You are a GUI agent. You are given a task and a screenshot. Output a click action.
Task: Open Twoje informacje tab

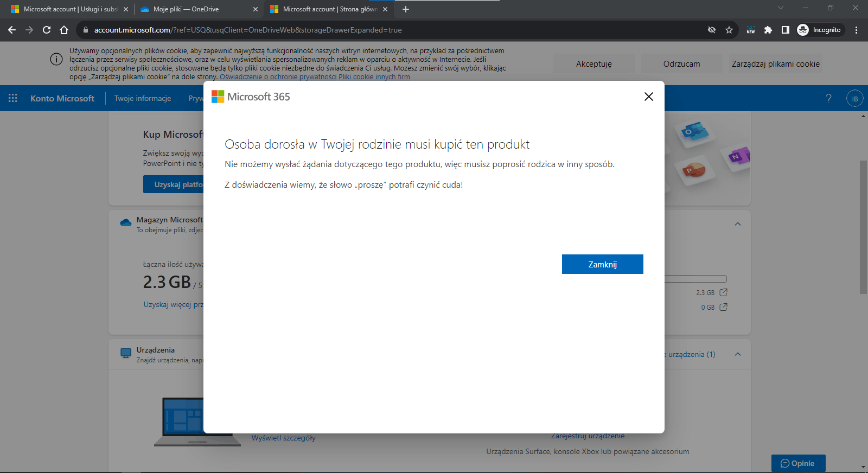tap(143, 98)
